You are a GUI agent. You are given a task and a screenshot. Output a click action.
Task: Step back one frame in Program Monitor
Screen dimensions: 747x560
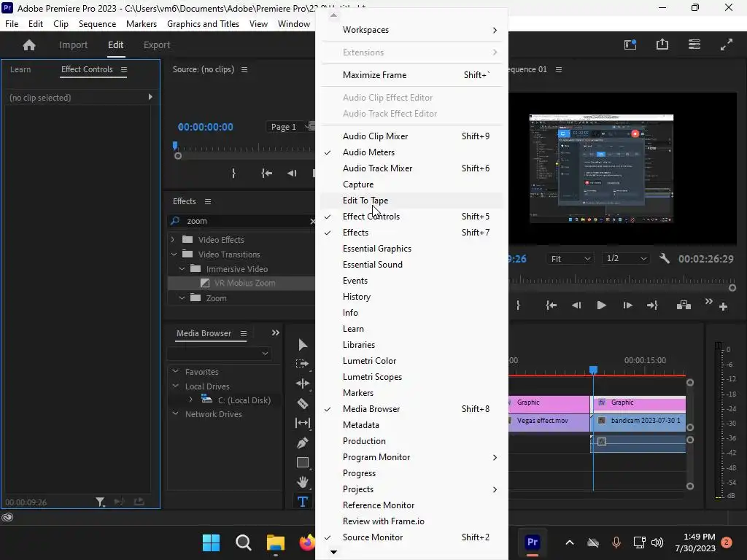tap(576, 306)
